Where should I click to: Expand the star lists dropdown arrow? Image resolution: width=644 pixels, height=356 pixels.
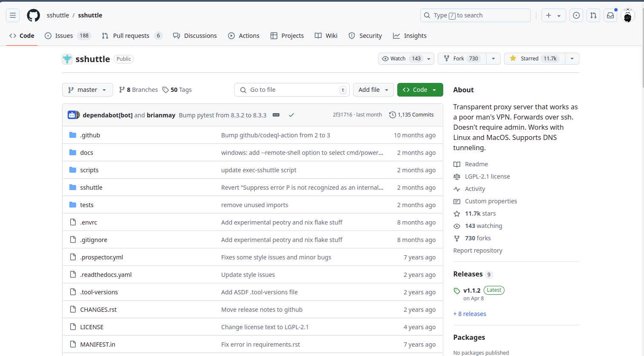(x=572, y=59)
